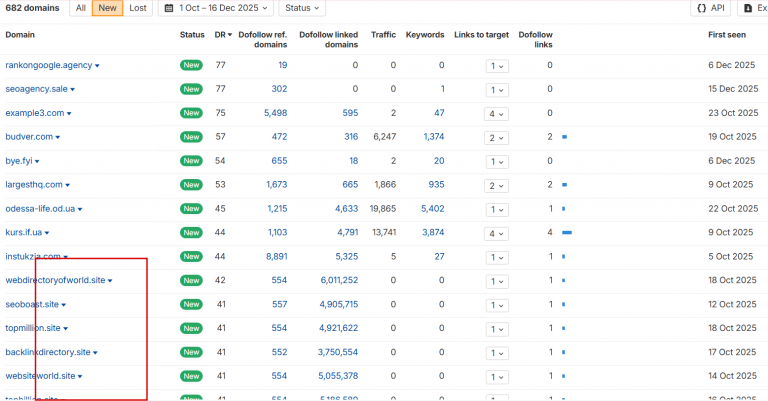Open links to target dropdown for kurs.if.ua
This screenshot has width=768, height=401.
click(x=496, y=234)
